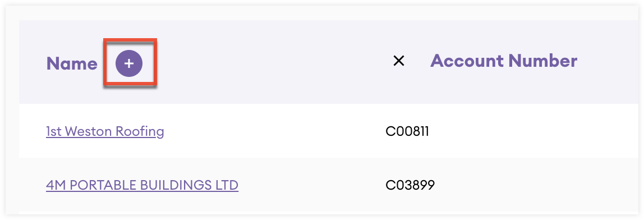The width and height of the screenshot is (644, 220).
Task: Click the Name column header
Action: click(x=72, y=64)
